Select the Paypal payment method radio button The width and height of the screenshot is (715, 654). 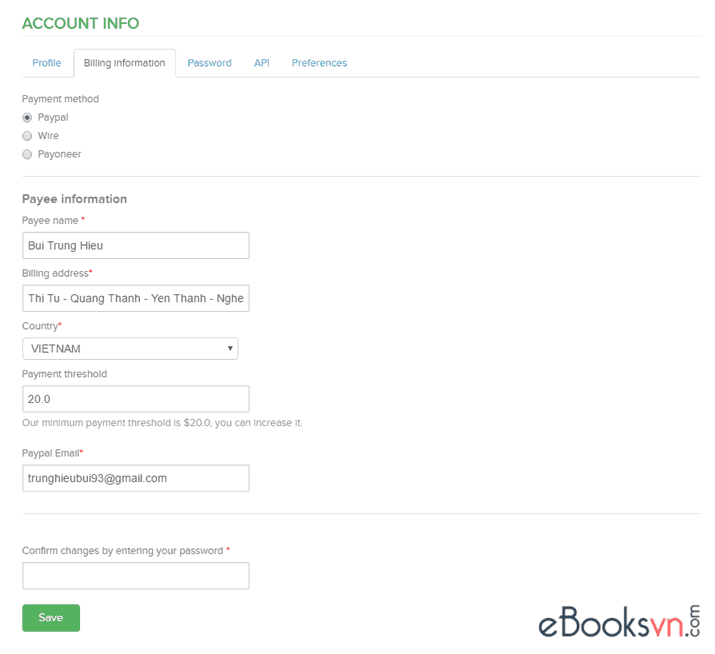pyautogui.click(x=27, y=118)
